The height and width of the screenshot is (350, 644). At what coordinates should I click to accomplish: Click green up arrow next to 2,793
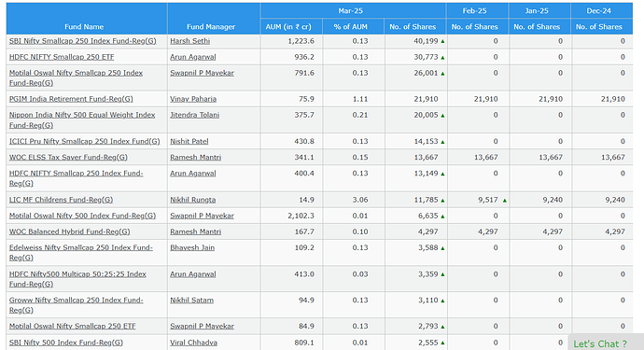[442, 327]
